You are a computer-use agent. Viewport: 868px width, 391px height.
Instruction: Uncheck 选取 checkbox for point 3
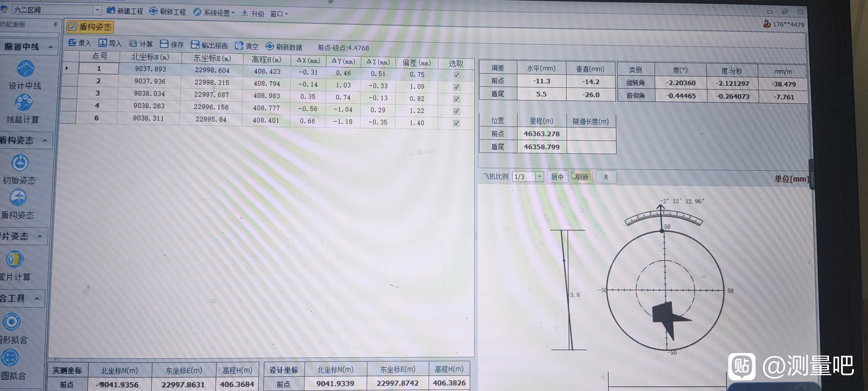coord(457,99)
